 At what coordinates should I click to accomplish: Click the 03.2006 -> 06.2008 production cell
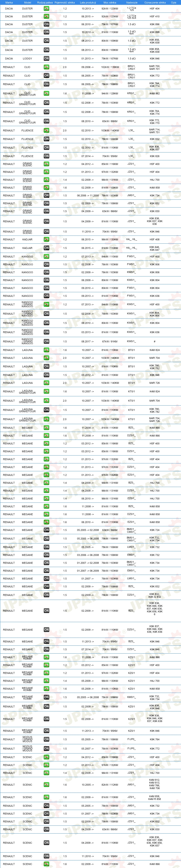point(88,555)
